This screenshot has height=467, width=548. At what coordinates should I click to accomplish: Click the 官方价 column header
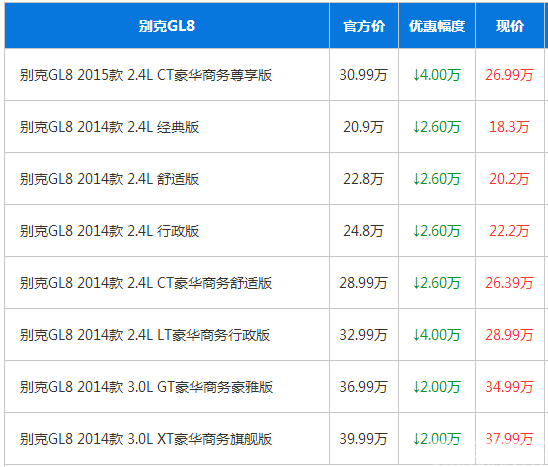(x=364, y=26)
